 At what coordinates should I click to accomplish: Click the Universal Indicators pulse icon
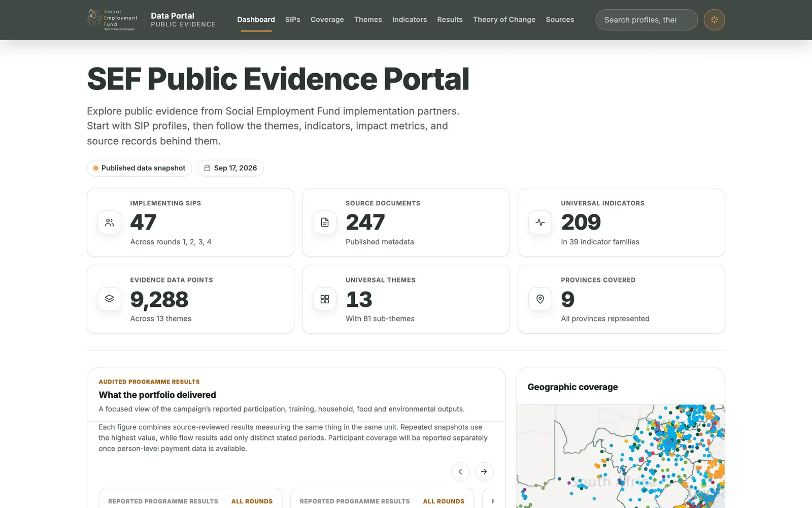point(540,223)
